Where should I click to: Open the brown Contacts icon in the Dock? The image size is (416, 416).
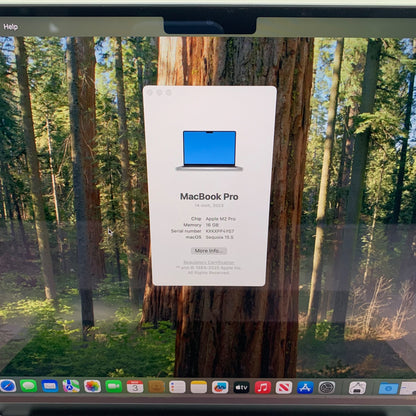[x=156, y=387]
